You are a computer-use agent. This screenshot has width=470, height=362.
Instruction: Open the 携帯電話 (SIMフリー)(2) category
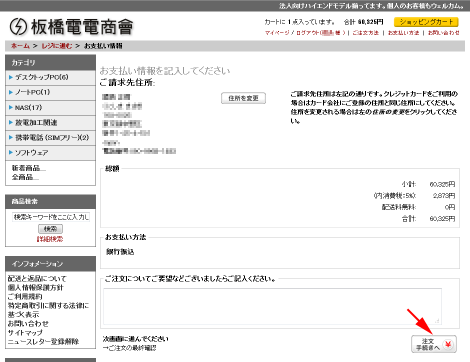coord(50,138)
